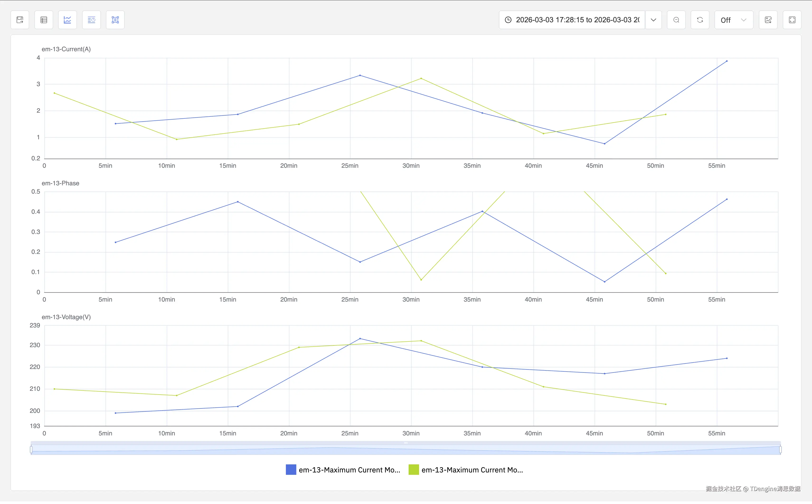Click the zoom out magnifier icon
Viewport: 812px width, 504px height.
click(676, 20)
